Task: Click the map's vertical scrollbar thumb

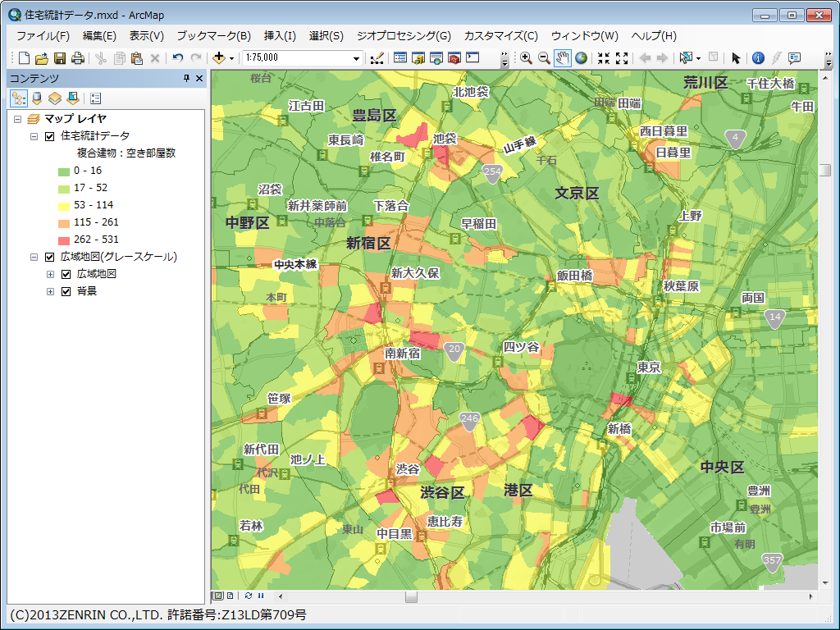Action: point(825,171)
